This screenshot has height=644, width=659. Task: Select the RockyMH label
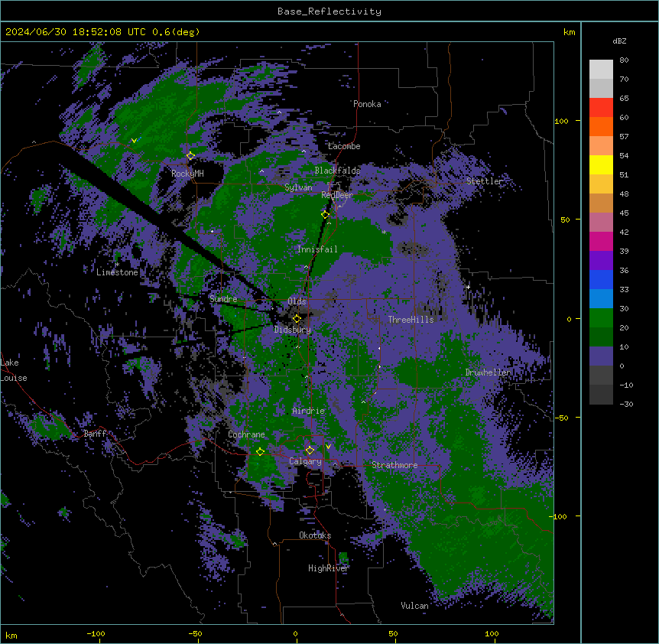(187, 173)
